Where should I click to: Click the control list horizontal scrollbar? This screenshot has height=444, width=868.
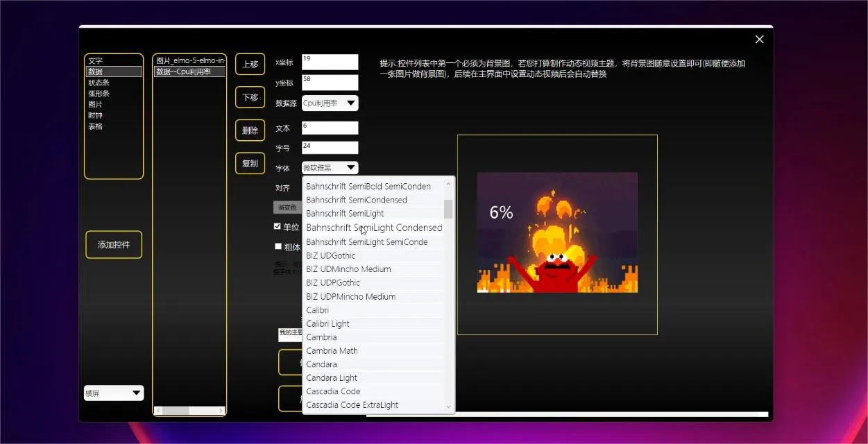pyautogui.click(x=189, y=411)
